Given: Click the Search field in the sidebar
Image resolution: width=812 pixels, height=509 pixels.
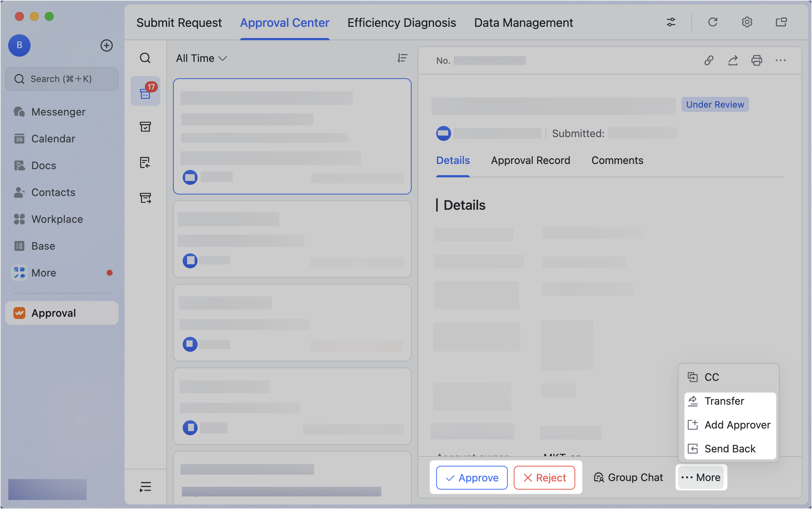Looking at the screenshot, I should click(x=62, y=79).
